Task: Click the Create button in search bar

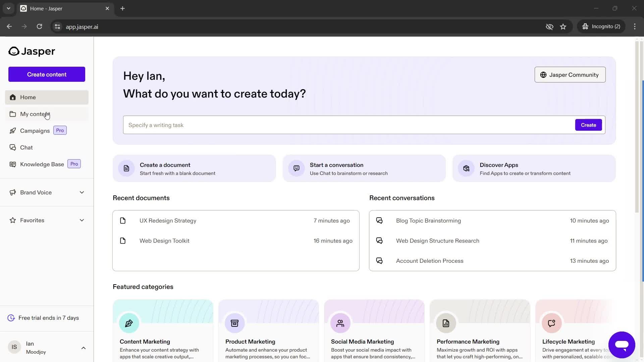Action: coord(588,125)
